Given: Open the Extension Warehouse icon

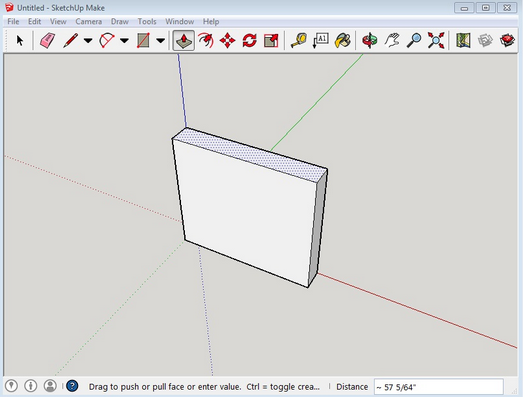Looking at the screenshot, I should pyautogui.click(x=507, y=41).
